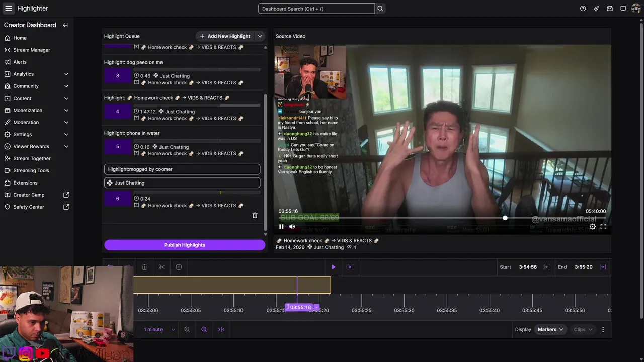This screenshot has height=362, width=644.
Task: Collapse the Creator Dashboard sidebar
Action: [65, 25]
